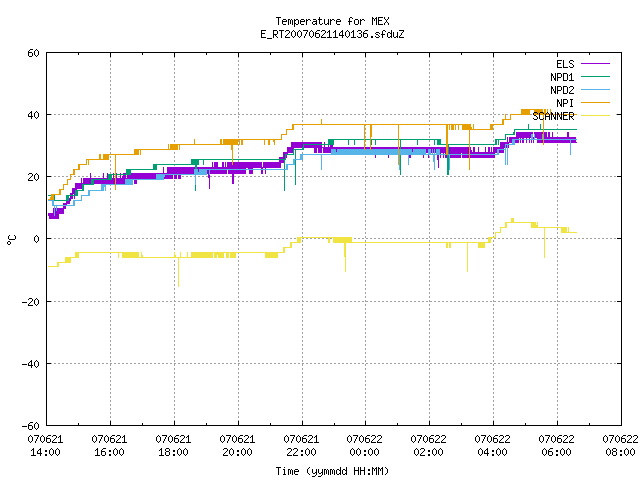The image size is (640, 480).
Task: Click the y-axis label 0
Action: pyautogui.click(x=36, y=239)
